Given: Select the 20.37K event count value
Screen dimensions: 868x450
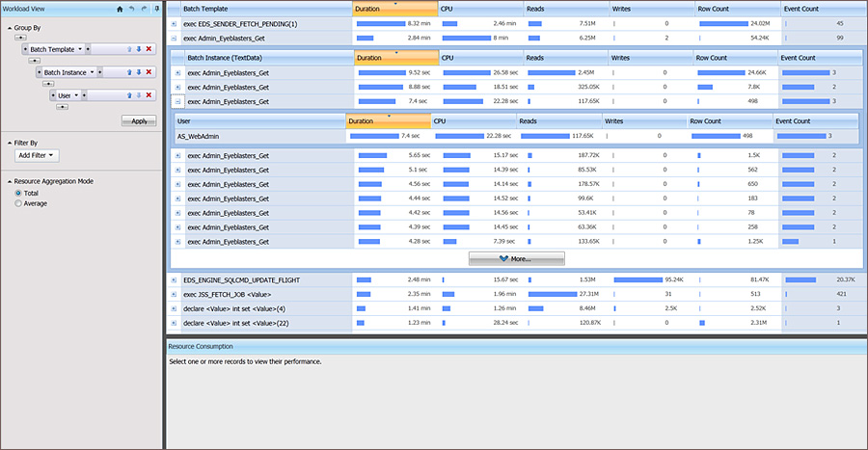Looking at the screenshot, I should (x=845, y=279).
